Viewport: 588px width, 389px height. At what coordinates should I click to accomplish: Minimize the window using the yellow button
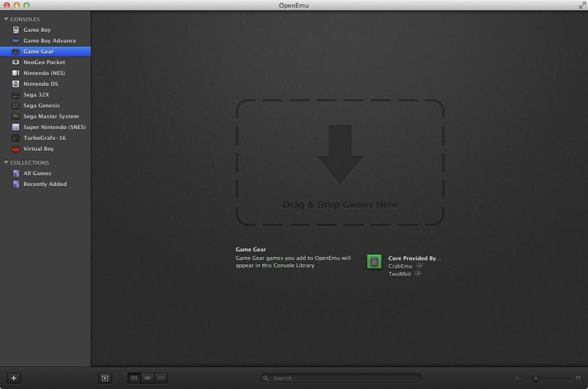point(17,5)
